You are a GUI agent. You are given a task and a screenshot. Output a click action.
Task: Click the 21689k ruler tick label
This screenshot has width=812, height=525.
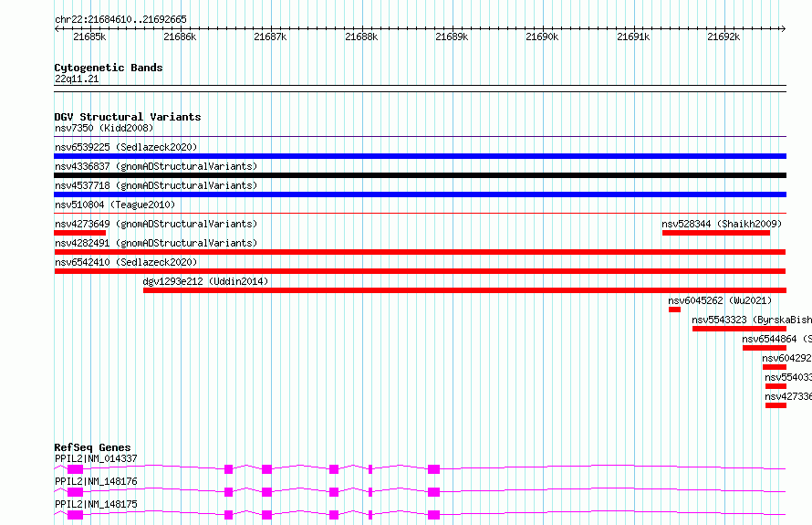pyautogui.click(x=452, y=37)
